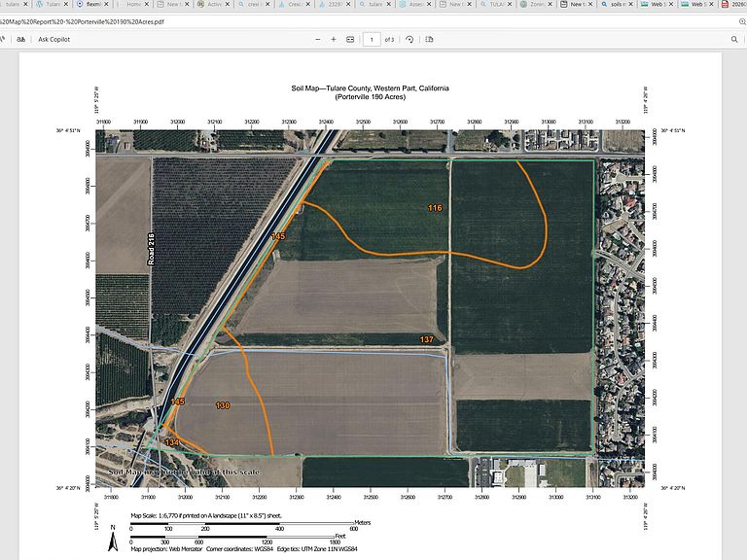The width and height of the screenshot is (747, 560).
Task: Close the Activ tab
Action: pyautogui.click(x=228, y=4)
